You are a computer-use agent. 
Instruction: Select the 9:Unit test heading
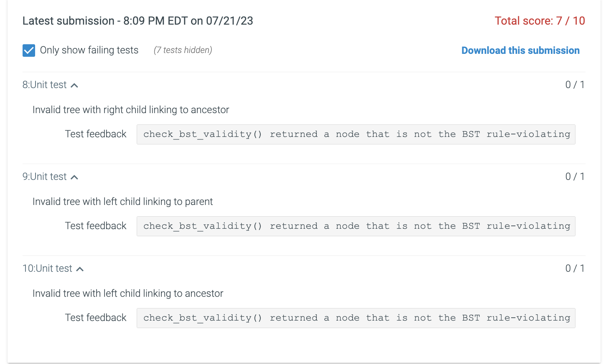(44, 177)
